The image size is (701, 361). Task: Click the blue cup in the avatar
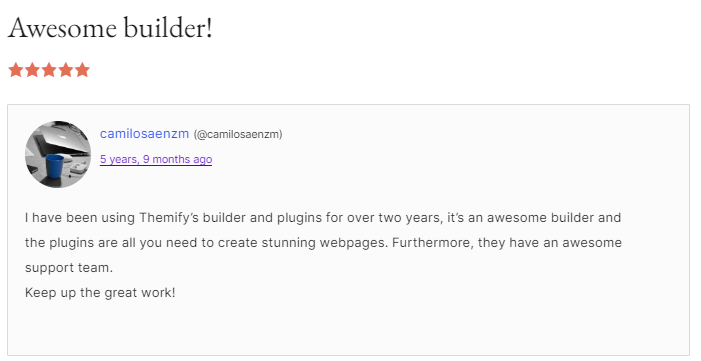(55, 166)
